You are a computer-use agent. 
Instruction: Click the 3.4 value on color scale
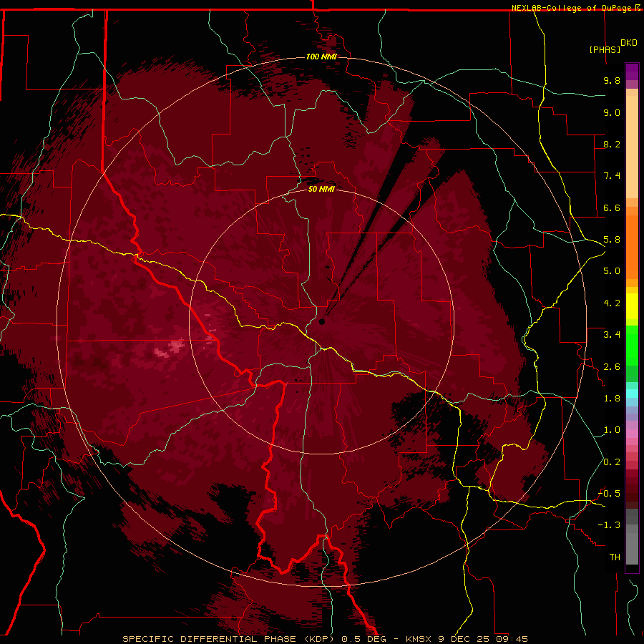[612, 335]
